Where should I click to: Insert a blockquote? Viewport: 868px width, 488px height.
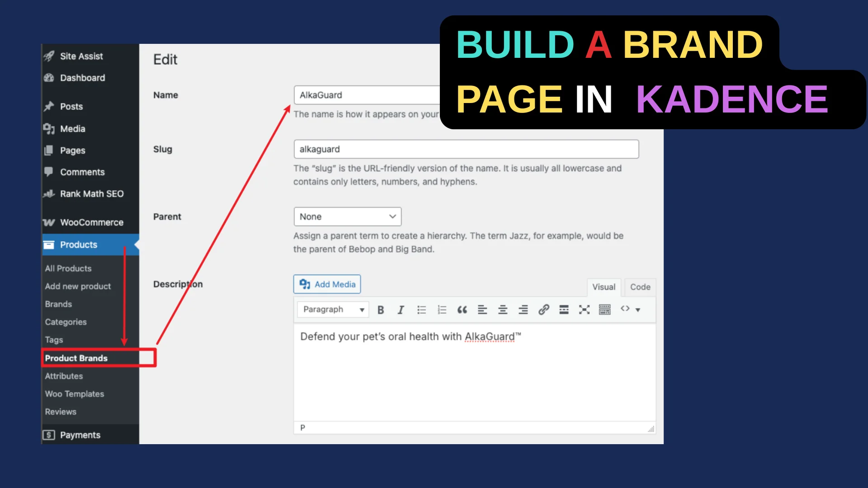(x=462, y=310)
